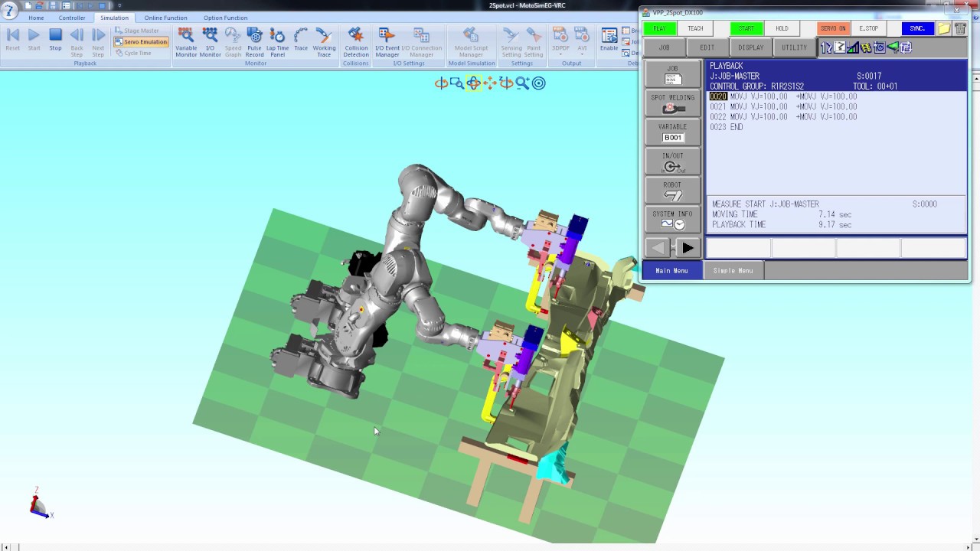The height and width of the screenshot is (551, 980).
Task: Click the pendant right arrow page button
Action: 688,248
